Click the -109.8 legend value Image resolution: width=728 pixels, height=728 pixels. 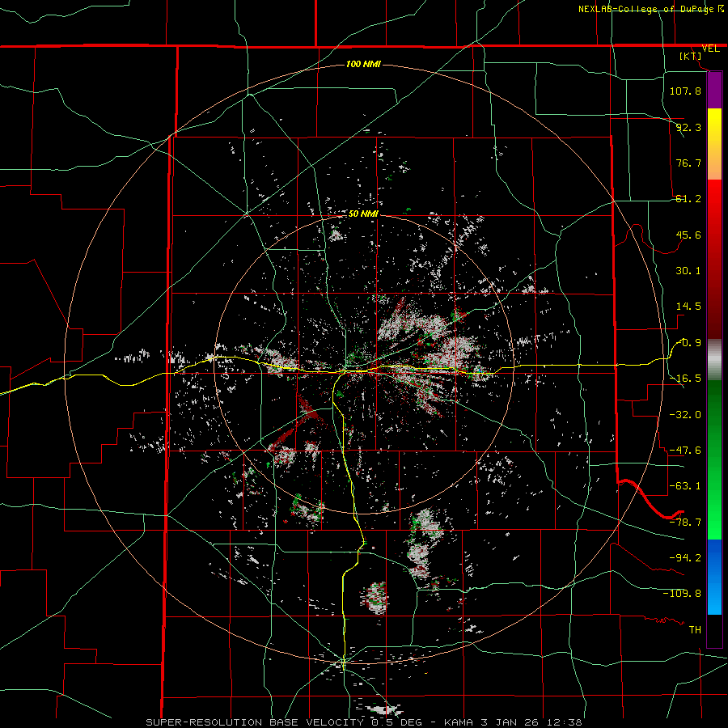(x=682, y=594)
